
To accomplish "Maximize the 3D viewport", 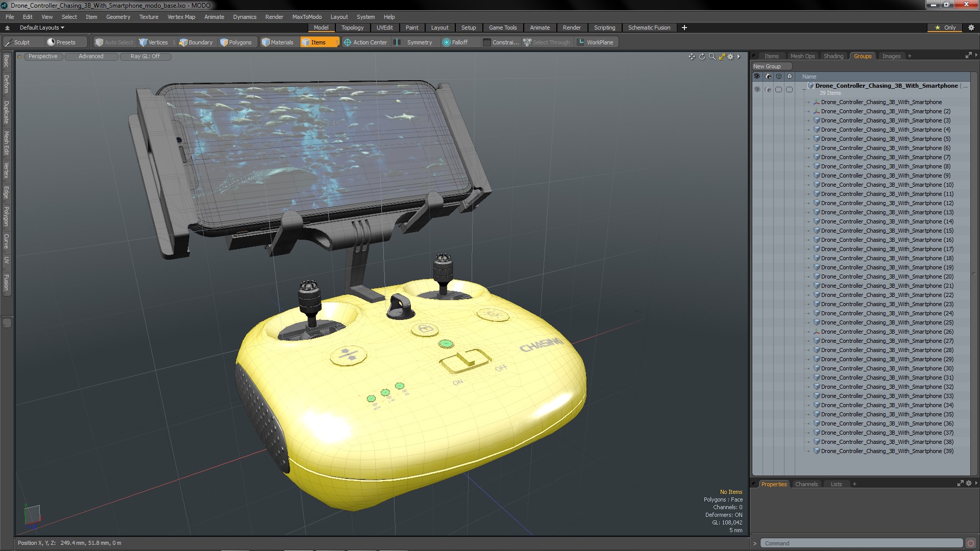I will 722,57.
